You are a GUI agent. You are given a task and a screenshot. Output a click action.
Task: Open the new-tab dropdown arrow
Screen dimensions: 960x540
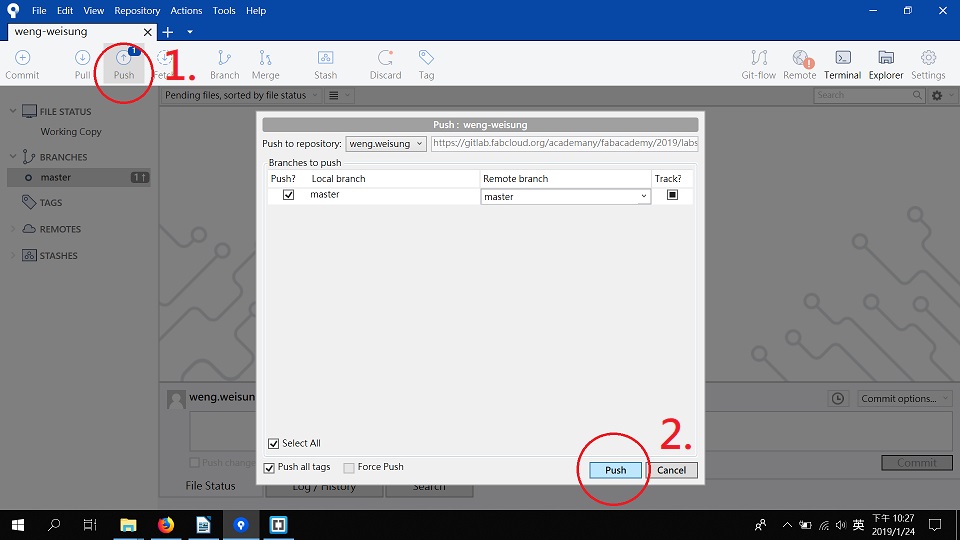190,31
